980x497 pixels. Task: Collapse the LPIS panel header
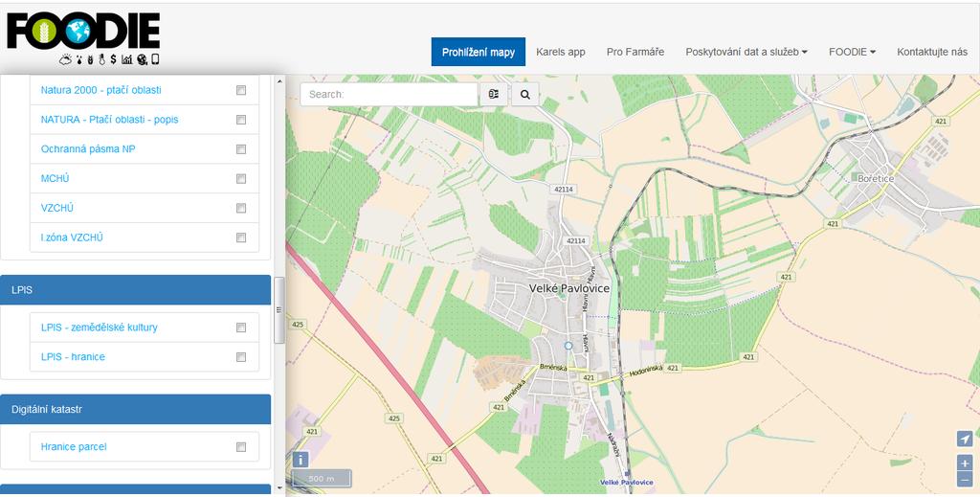click(136, 290)
